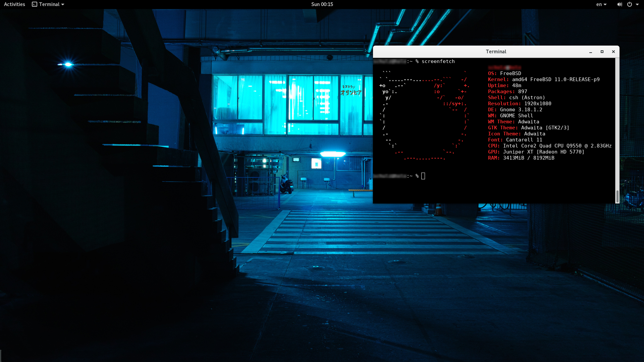Click the OS: FreeBSD line in terminal
The image size is (644, 362).
(504, 73)
